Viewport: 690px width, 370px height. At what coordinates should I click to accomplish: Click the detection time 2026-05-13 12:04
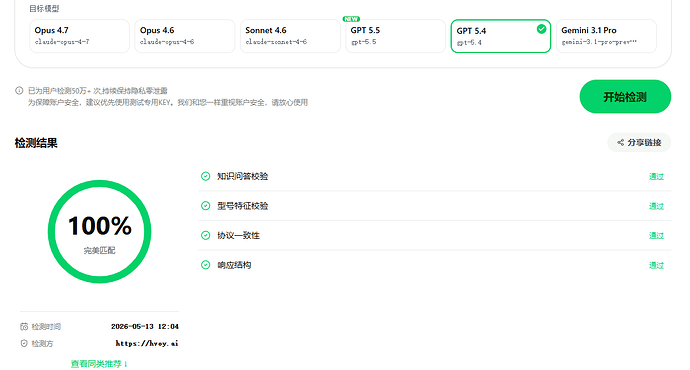(145, 326)
